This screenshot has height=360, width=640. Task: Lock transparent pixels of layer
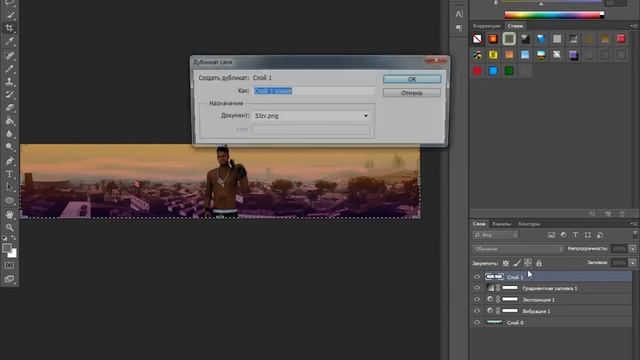tap(506, 263)
